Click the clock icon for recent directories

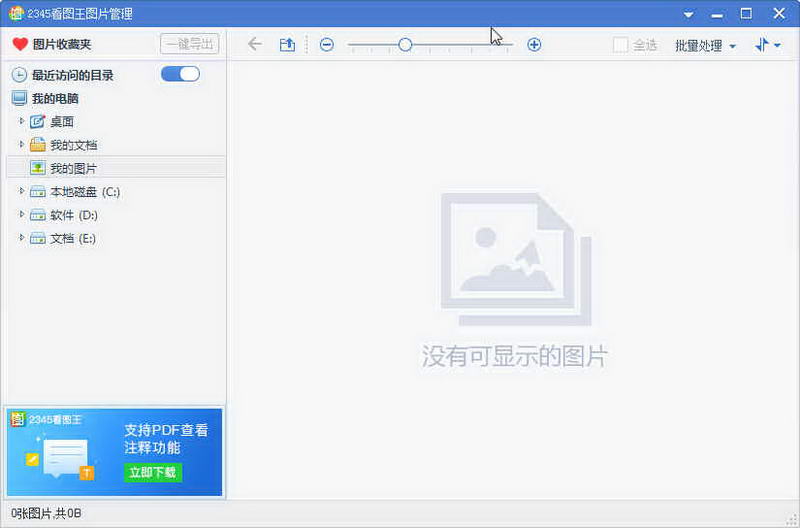point(19,75)
